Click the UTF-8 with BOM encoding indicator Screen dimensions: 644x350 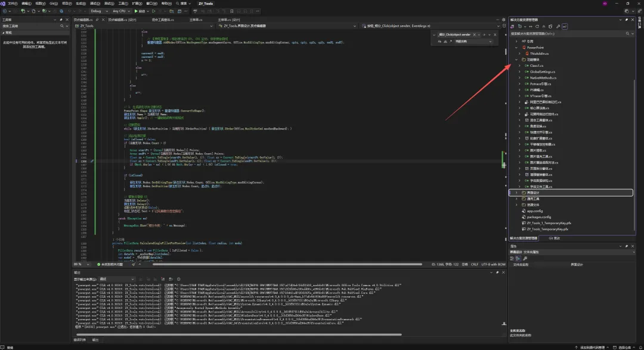click(x=493, y=265)
